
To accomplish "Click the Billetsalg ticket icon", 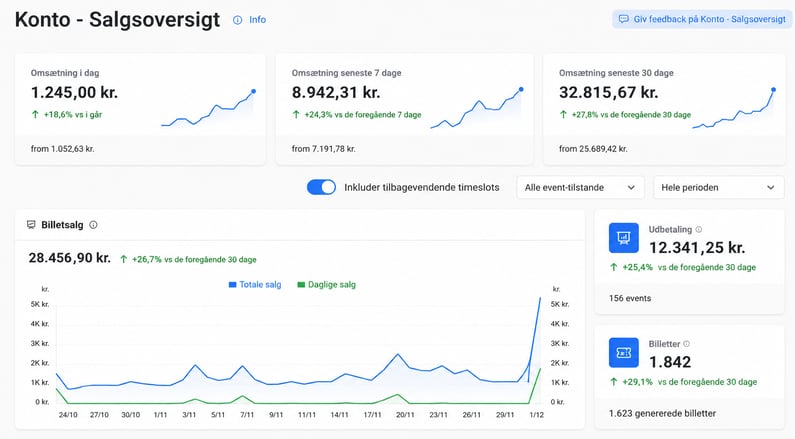I will tap(31, 225).
